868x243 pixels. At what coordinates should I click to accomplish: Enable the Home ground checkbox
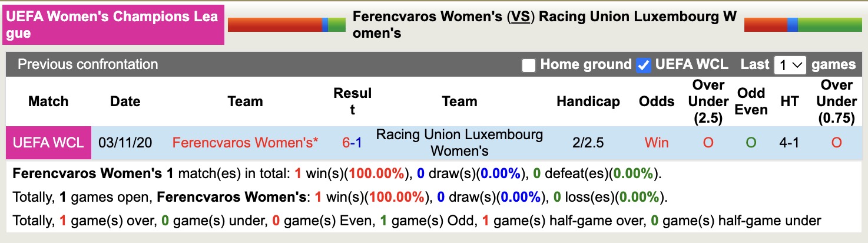tap(529, 65)
